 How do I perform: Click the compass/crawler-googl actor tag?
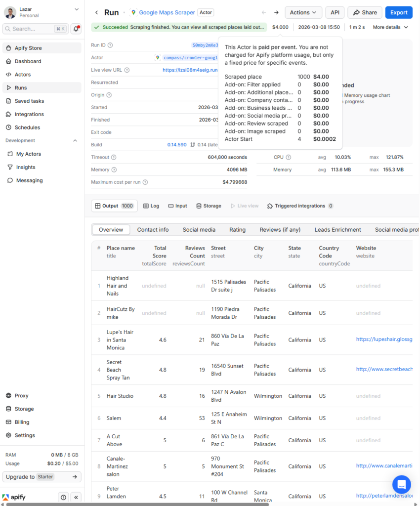point(190,58)
